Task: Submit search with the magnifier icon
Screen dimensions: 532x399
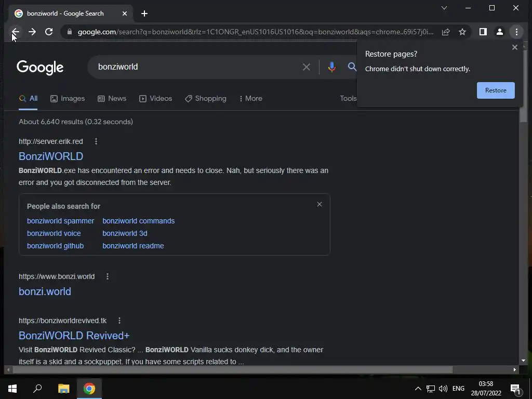Action: click(352, 67)
